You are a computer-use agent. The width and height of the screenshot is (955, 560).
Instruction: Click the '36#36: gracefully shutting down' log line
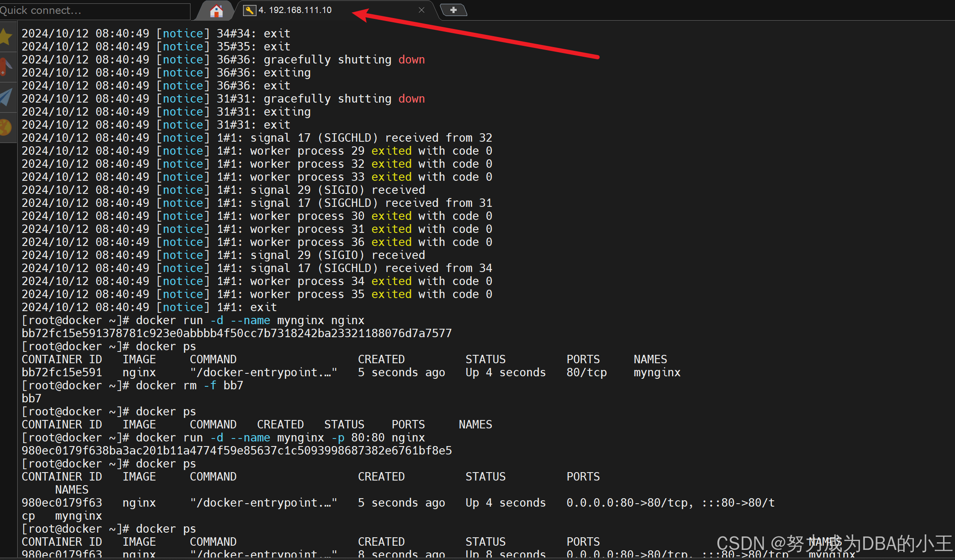(320, 60)
